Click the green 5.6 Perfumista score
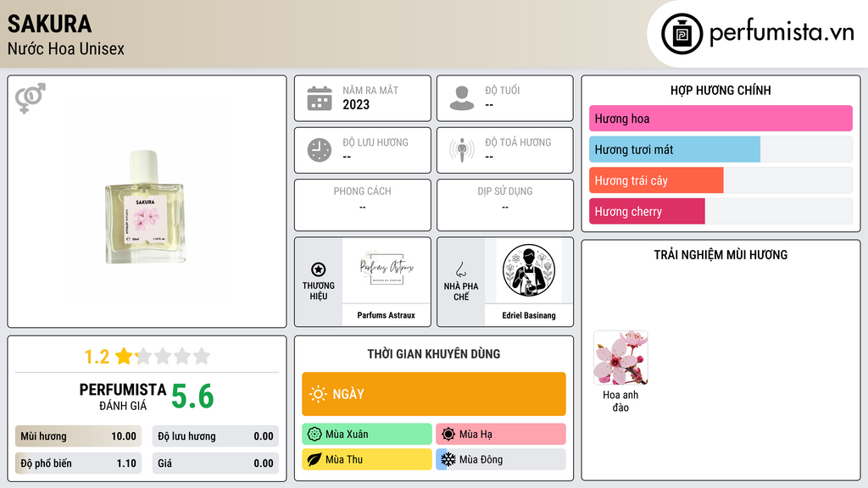868x488 pixels. (192, 396)
